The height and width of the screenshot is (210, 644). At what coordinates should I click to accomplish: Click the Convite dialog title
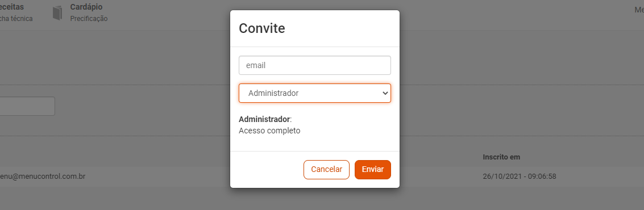click(262, 28)
